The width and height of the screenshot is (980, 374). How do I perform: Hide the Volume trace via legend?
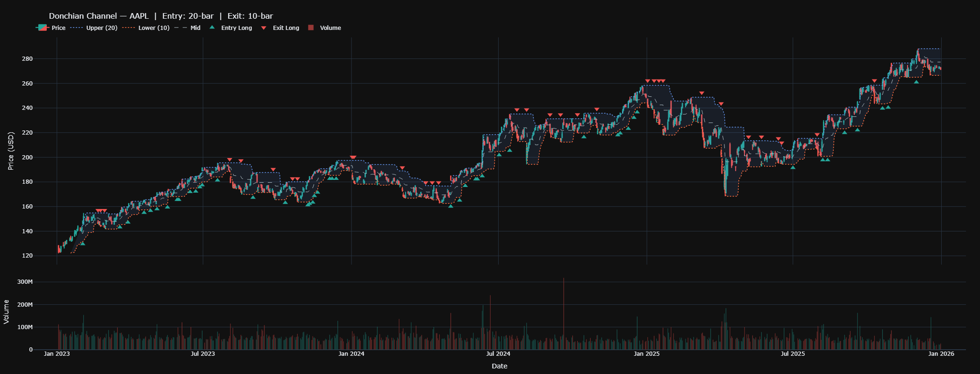pyautogui.click(x=324, y=28)
